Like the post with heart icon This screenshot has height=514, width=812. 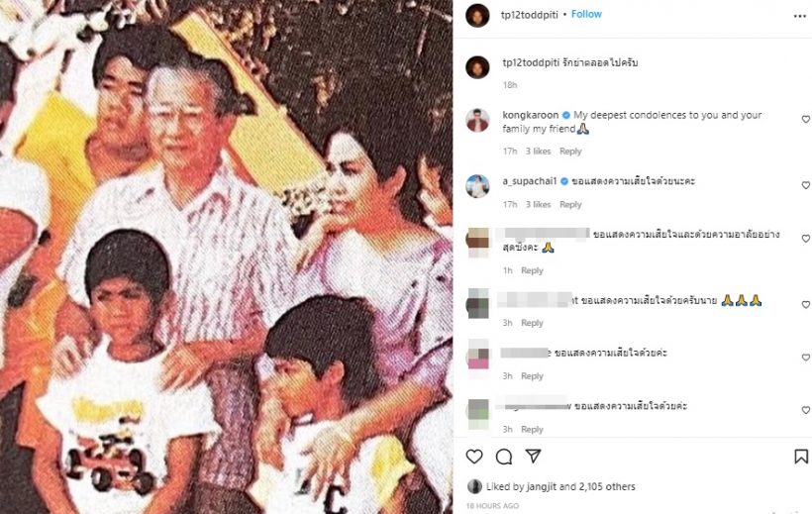click(x=474, y=456)
